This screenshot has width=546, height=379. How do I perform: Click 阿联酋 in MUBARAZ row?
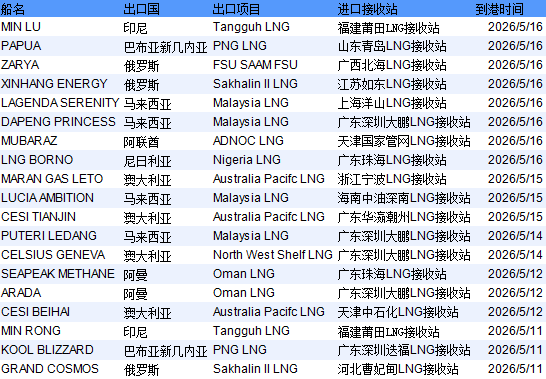tap(141, 142)
